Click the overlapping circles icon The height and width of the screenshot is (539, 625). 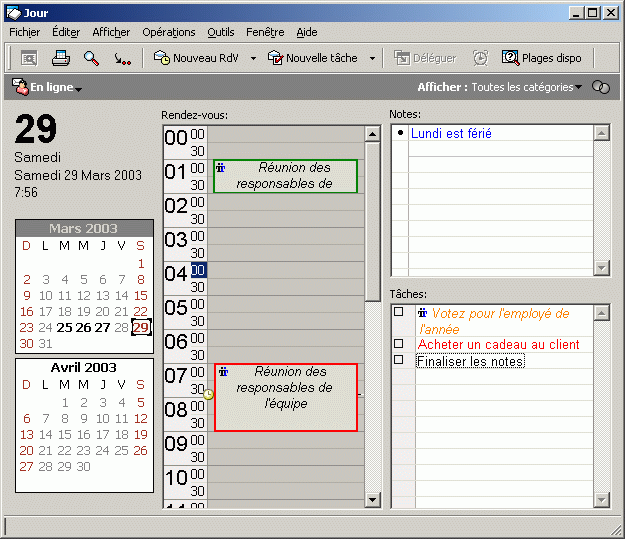pos(601,87)
